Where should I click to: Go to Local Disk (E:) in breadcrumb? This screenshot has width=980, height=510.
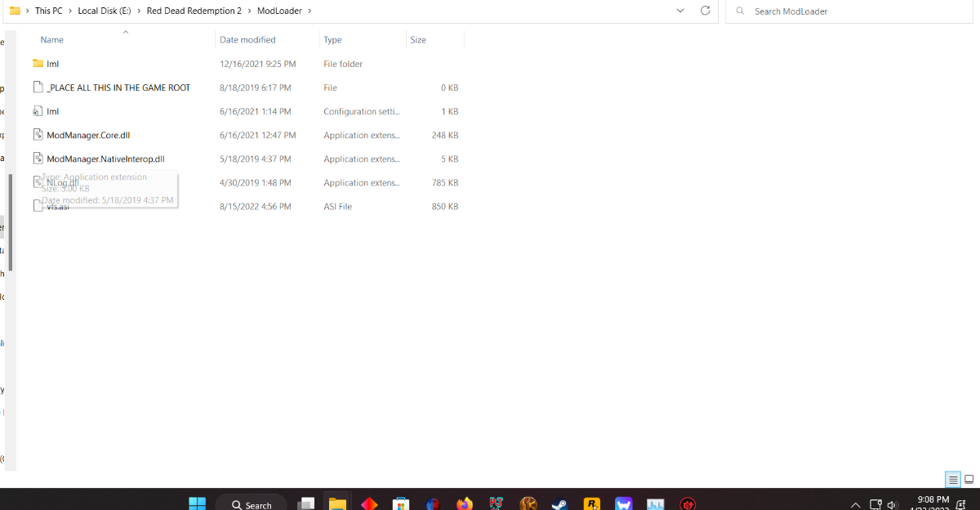(x=105, y=11)
